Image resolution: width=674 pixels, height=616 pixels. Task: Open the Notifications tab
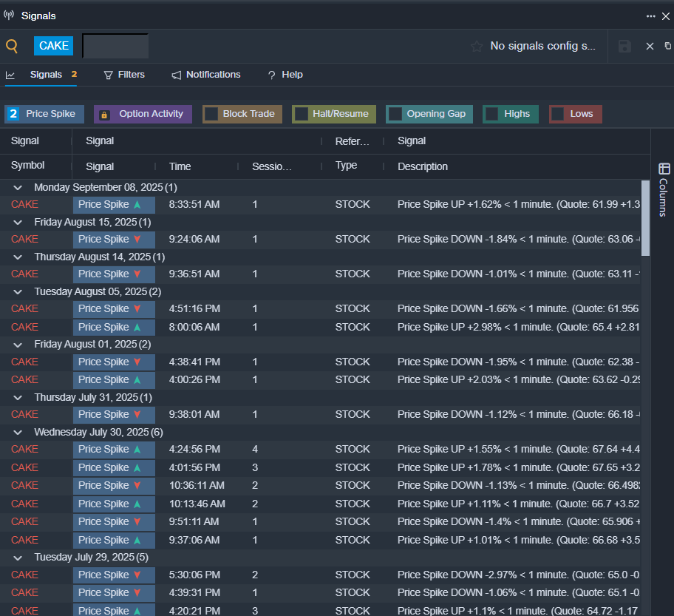pyautogui.click(x=206, y=75)
